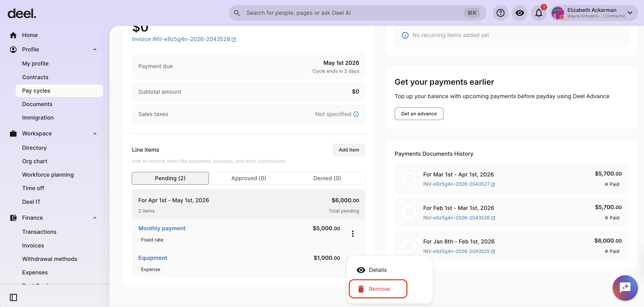Click the $5,000.00 Monthly payment amount

coord(326,228)
